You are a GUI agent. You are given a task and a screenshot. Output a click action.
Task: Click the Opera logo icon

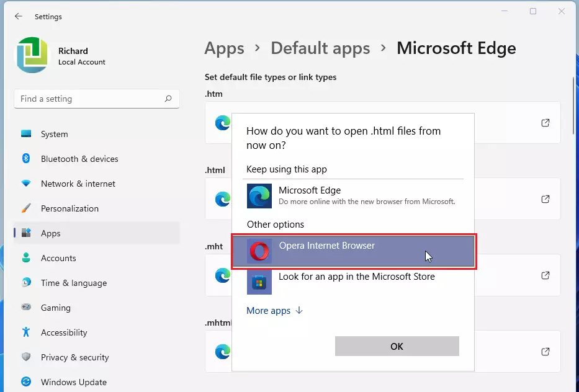[259, 251]
